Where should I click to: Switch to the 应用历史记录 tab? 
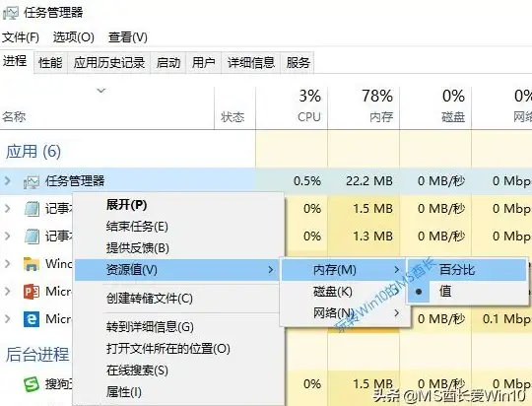[109, 63]
